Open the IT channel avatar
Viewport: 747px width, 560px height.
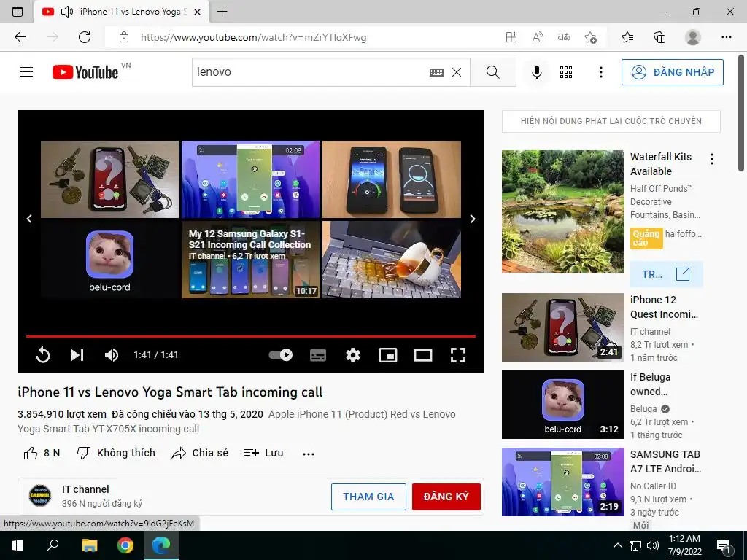tap(40, 496)
